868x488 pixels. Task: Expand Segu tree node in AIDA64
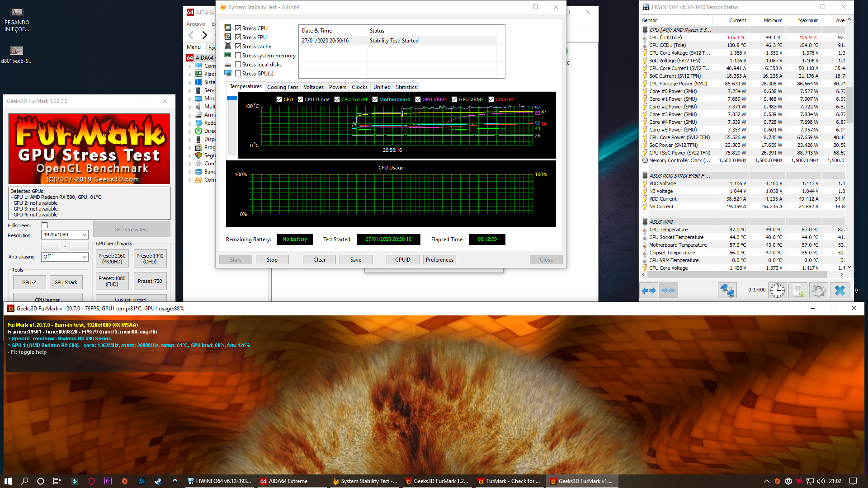click(x=189, y=155)
